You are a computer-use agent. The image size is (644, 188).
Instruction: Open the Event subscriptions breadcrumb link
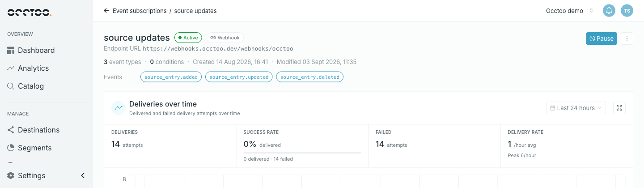coord(140,11)
